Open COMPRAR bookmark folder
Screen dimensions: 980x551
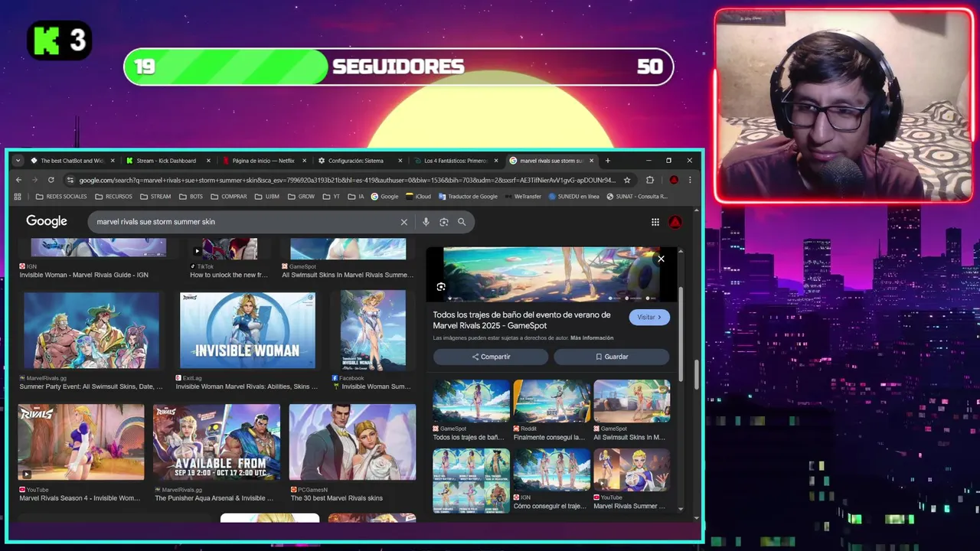click(229, 197)
